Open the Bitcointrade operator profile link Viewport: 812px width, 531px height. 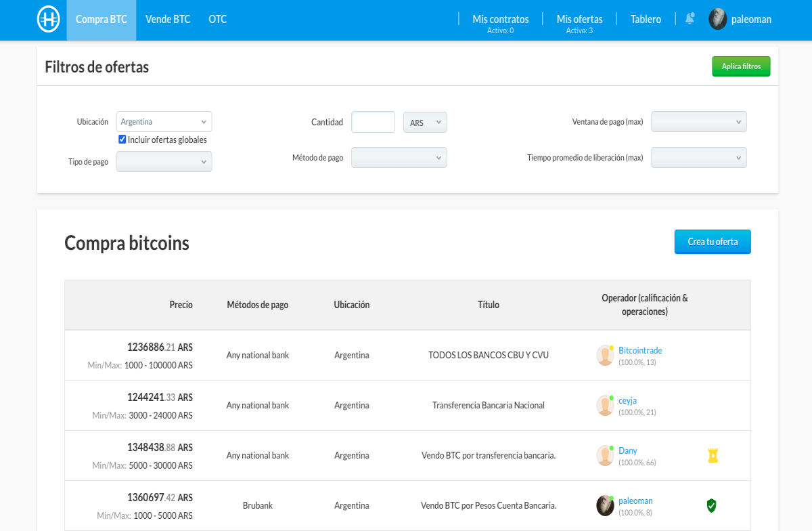click(640, 350)
